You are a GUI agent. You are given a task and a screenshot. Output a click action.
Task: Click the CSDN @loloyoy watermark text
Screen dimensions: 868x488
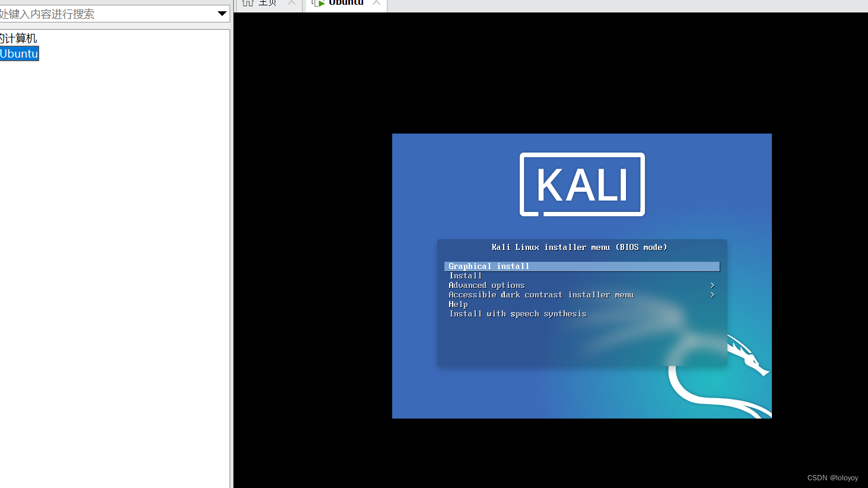pos(832,477)
